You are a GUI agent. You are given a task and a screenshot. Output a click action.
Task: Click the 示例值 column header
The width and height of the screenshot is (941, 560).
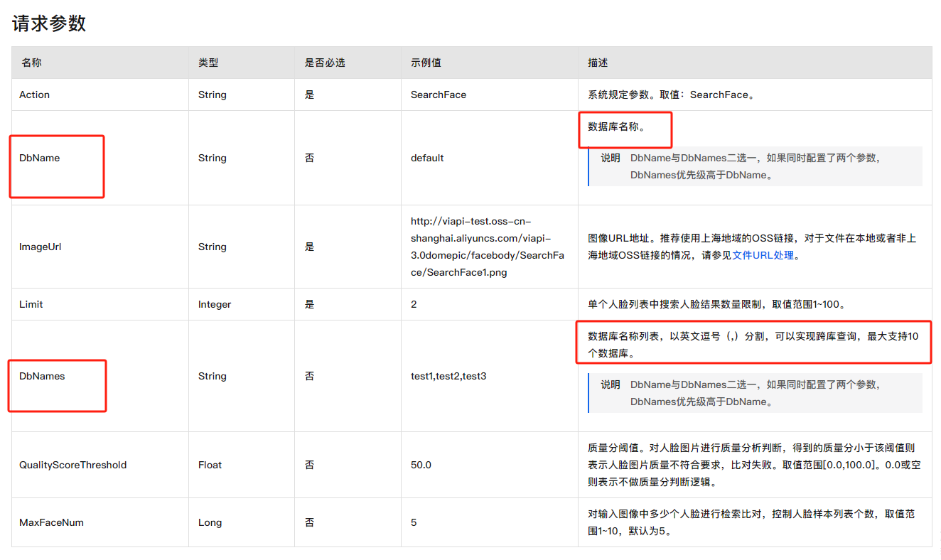[426, 63]
